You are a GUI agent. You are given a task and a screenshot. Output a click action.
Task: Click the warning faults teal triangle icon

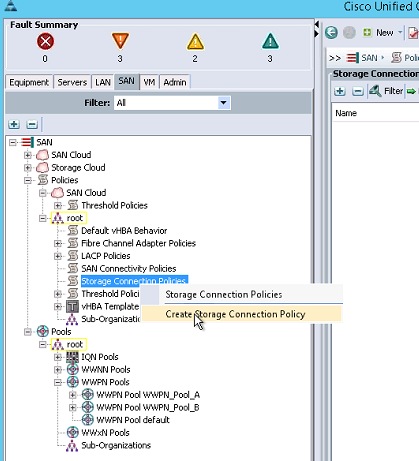click(270, 41)
